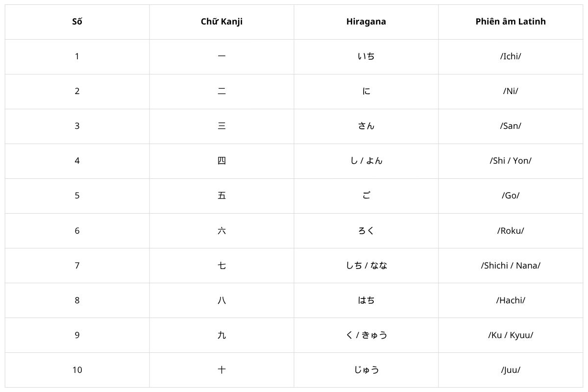Click the kanji 五 cell
The image size is (588, 392).
[221, 196]
